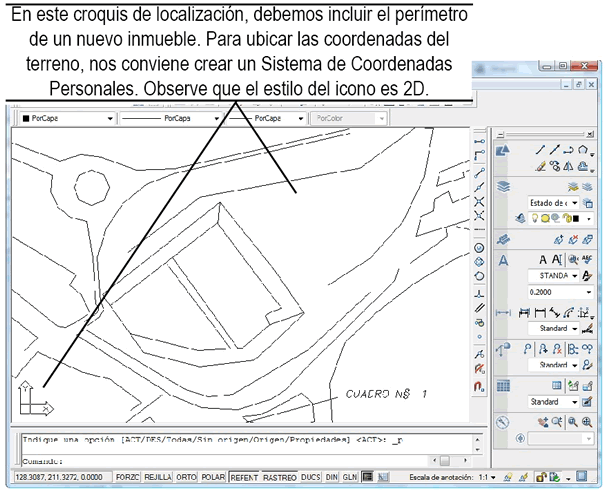This screenshot has height=491, width=605.
Task: Select the Copy objects tool
Action: tap(555, 167)
